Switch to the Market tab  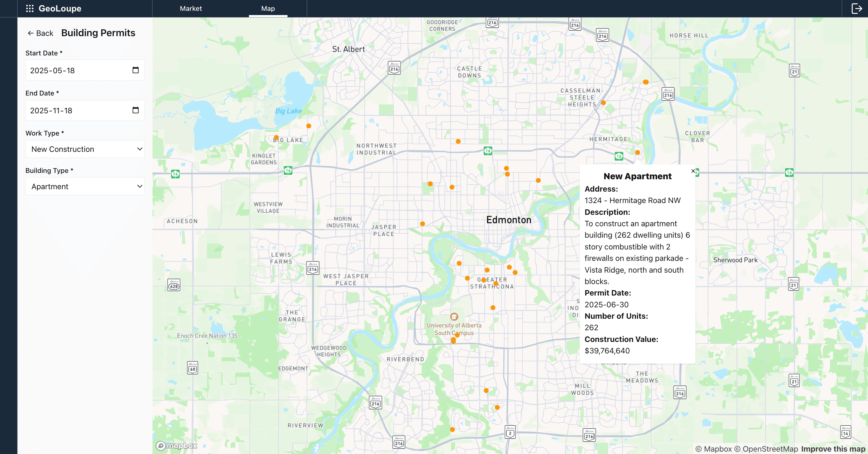tap(191, 8)
